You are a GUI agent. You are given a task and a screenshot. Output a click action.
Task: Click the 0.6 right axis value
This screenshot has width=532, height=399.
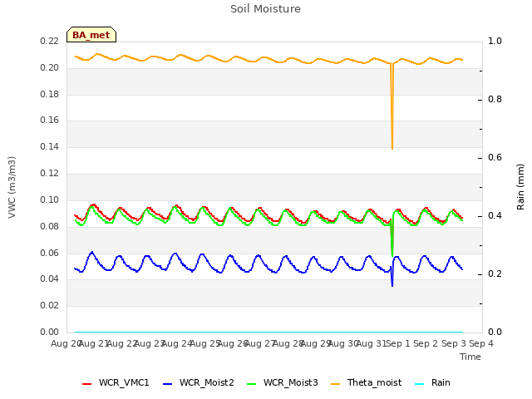(495, 157)
